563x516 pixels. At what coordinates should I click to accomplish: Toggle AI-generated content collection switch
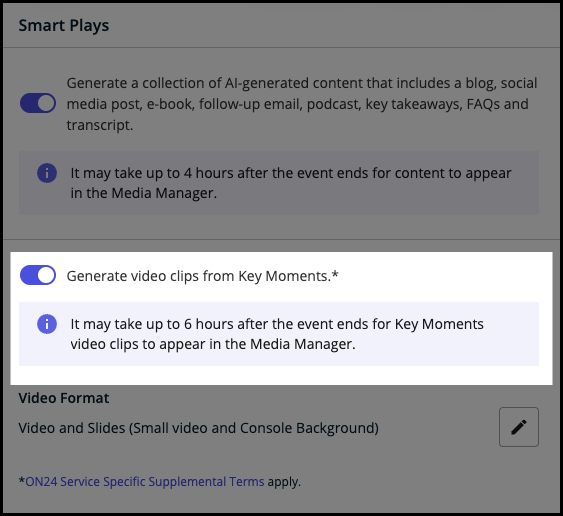[x=38, y=103]
